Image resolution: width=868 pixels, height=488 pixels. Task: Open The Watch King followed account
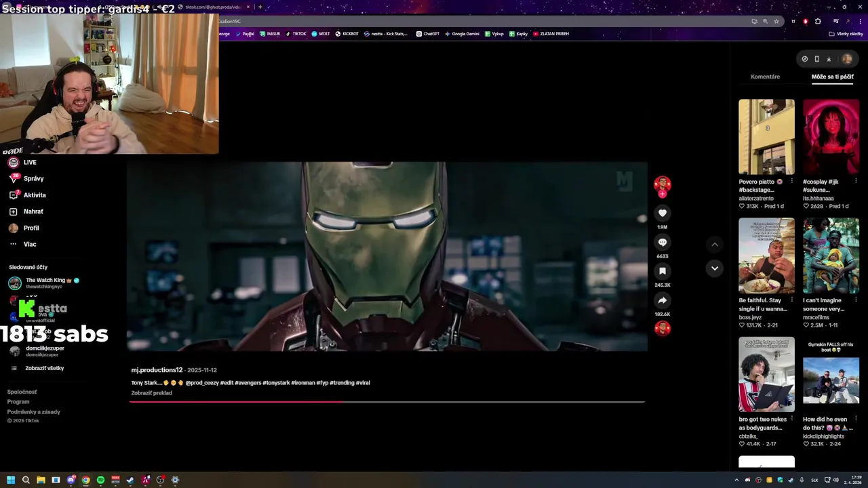(44, 283)
